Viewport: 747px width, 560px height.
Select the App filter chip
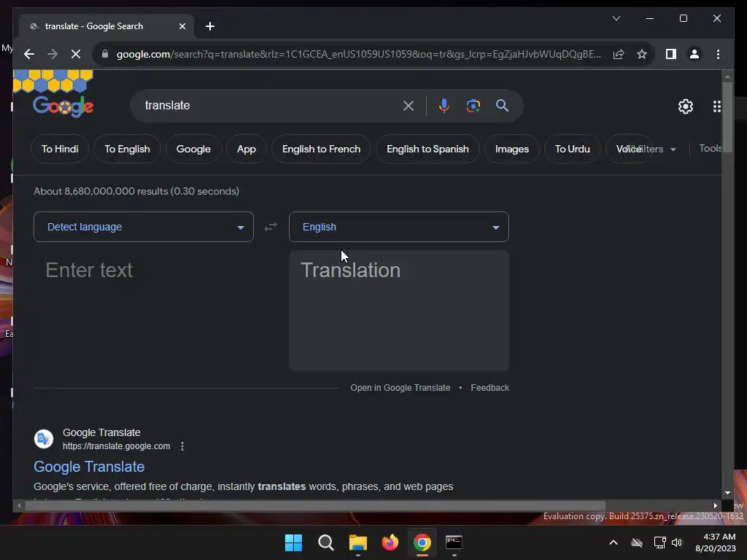click(247, 149)
